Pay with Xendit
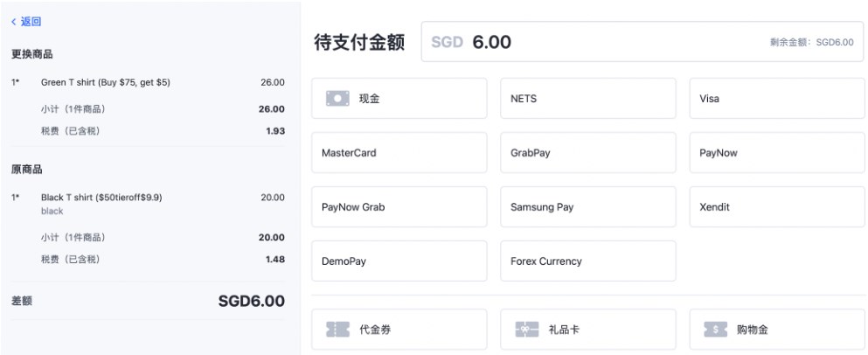This screenshot has height=355, width=868. pyautogui.click(x=776, y=207)
